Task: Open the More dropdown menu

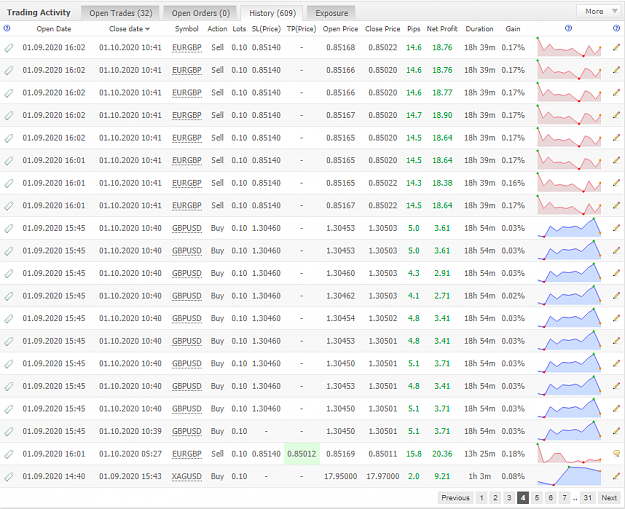Action: pyautogui.click(x=597, y=12)
